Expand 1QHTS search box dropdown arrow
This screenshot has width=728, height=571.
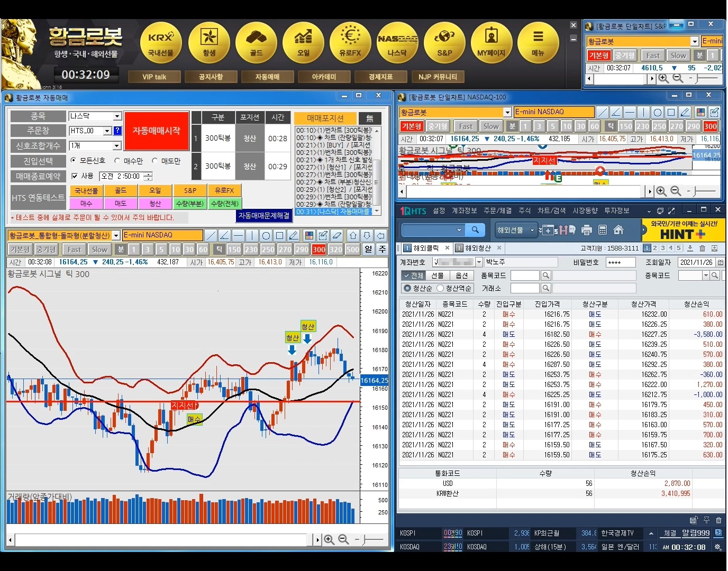pyautogui.click(x=459, y=230)
